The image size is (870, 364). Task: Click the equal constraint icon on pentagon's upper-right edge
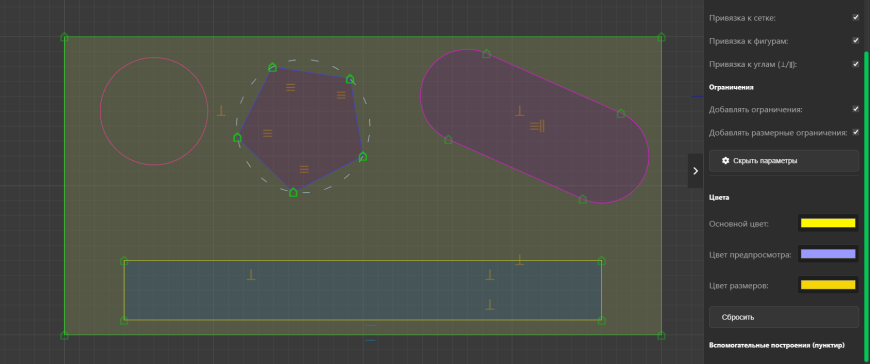341,95
